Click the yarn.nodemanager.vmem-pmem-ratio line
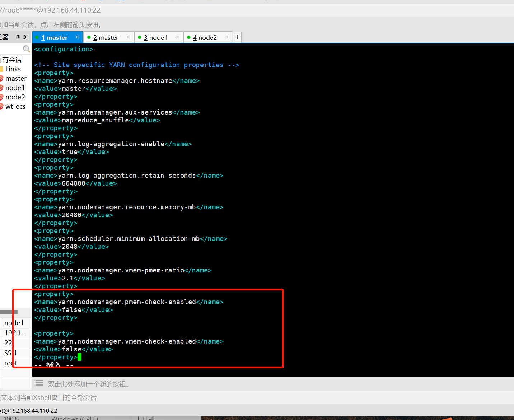The image size is (514, 420). [x=123, y=270]
